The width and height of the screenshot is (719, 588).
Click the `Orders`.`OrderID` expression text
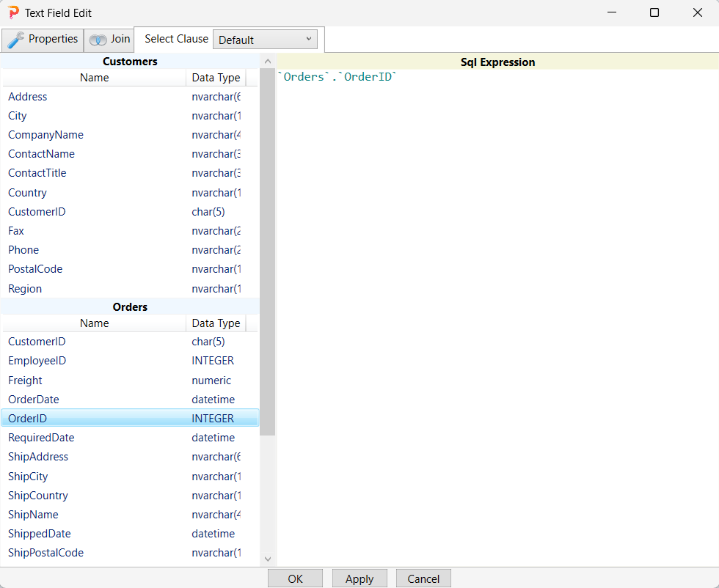pos(337,76)
